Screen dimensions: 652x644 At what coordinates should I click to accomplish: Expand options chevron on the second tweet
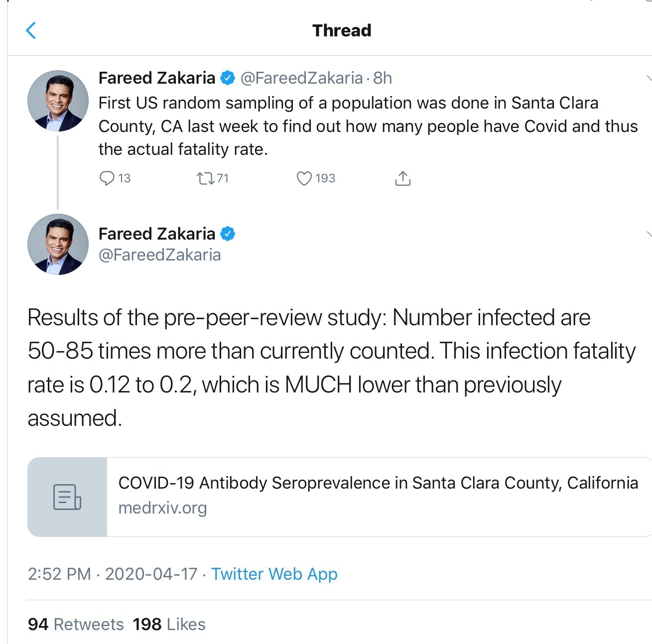[x=648, y=234]
